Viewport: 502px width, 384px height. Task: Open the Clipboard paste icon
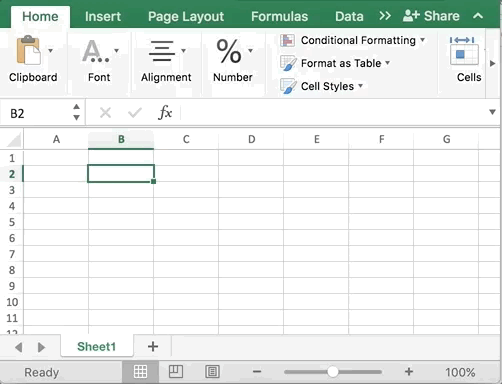29,50
